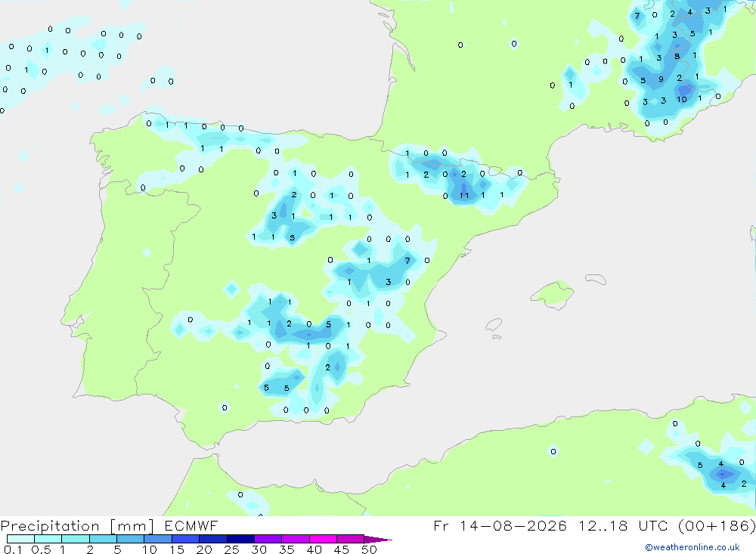Screen dimensions: 756x554
Task: Select the 20–25 mm dark blue swatch
Action: coord(212,539)
